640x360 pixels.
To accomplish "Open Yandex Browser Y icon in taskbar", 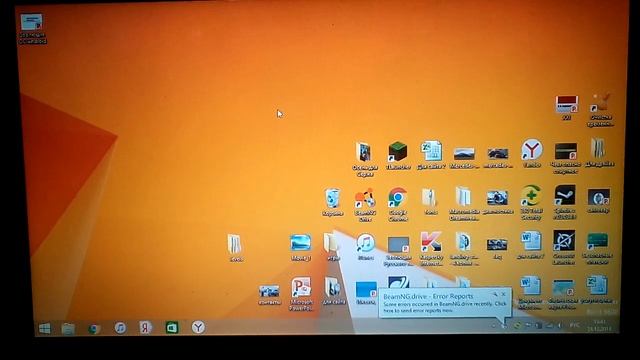I will coord(198,327).
